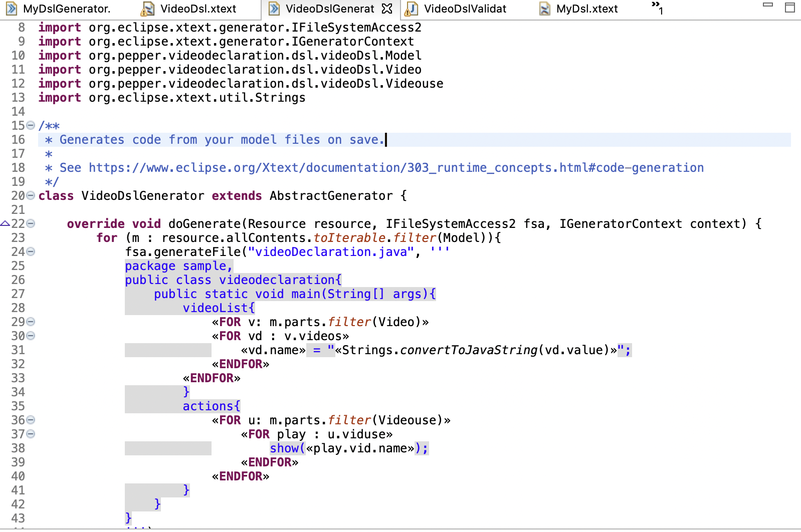Click 'public static void main' template line
Image resolution: width=801 pixels, height=532 pixels.
[x=295, y=294]
